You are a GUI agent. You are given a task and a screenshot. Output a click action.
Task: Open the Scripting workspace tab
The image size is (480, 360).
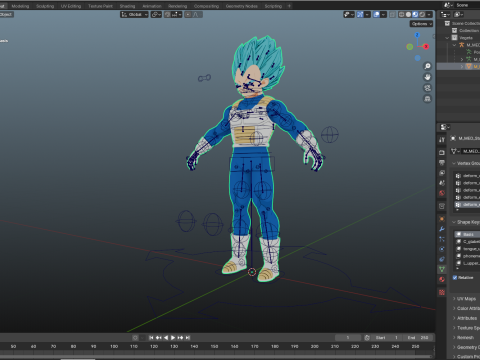(x=273, y=6)
